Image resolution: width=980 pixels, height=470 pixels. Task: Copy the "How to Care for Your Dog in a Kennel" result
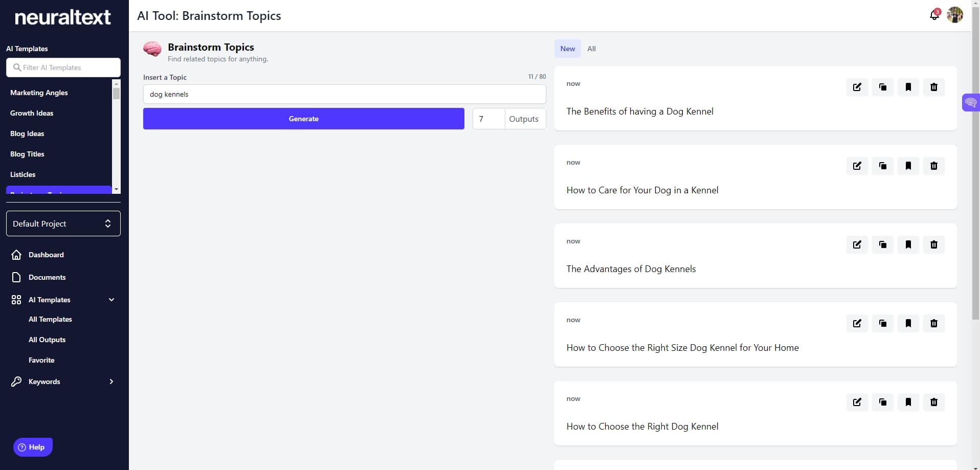(883, 166)
